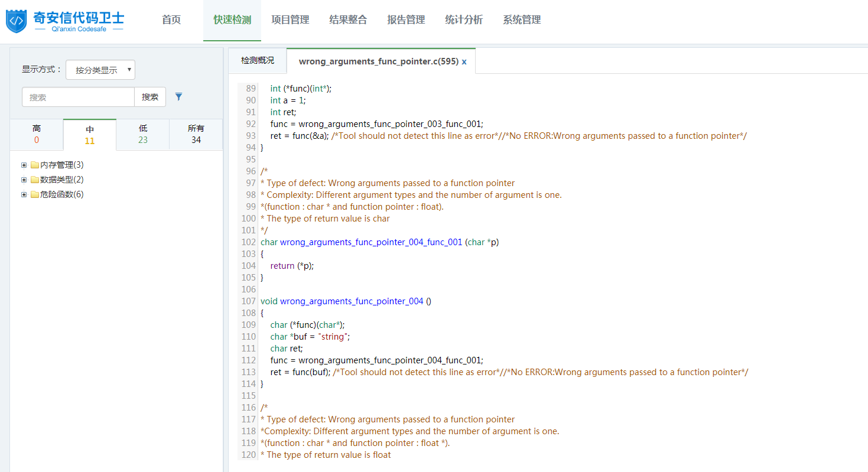Select the 低 severity tab with 23 issues

click(x=143, y=134)
